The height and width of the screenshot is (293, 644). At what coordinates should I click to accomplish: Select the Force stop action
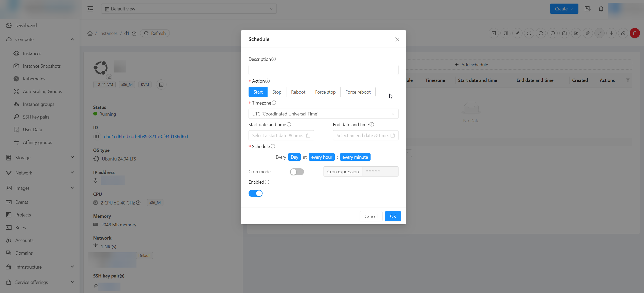(325, 92)
